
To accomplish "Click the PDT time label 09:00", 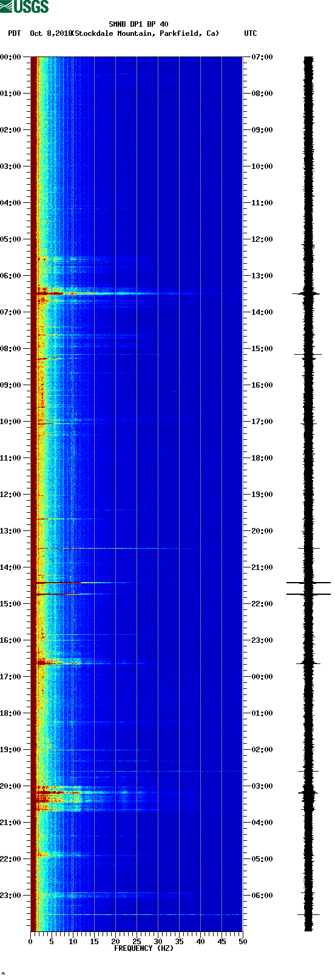I will [x=11, y=385].
